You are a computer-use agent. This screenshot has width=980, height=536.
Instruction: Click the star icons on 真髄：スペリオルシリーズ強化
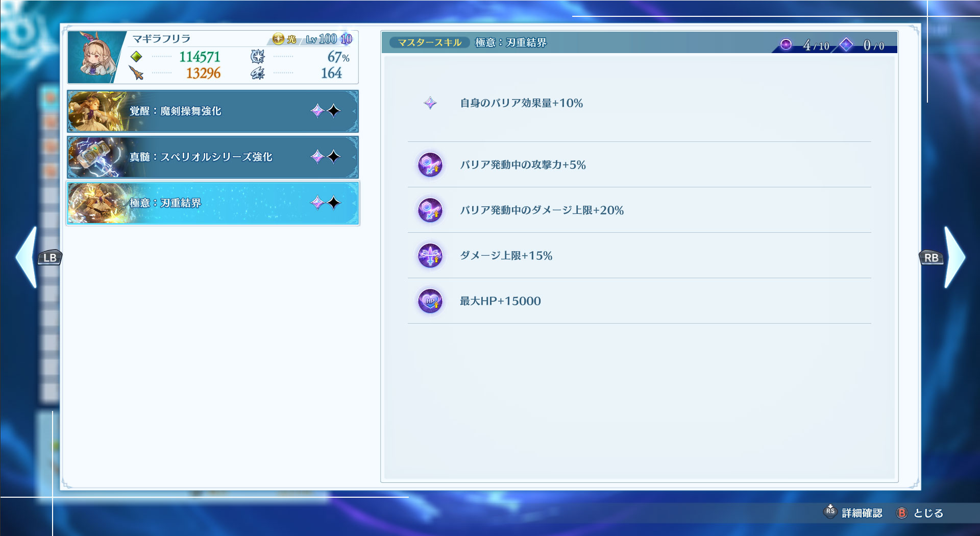(x=326, y=156)
